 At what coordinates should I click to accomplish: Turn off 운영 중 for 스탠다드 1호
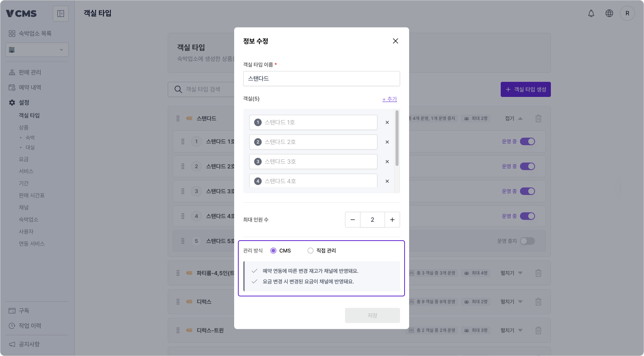[528, 141]
